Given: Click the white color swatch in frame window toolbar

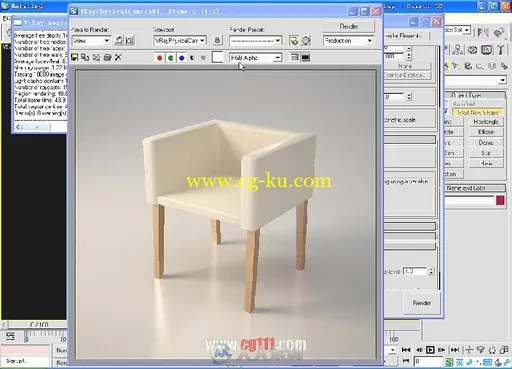Looking at the screenshot, I should pos(217,57).
